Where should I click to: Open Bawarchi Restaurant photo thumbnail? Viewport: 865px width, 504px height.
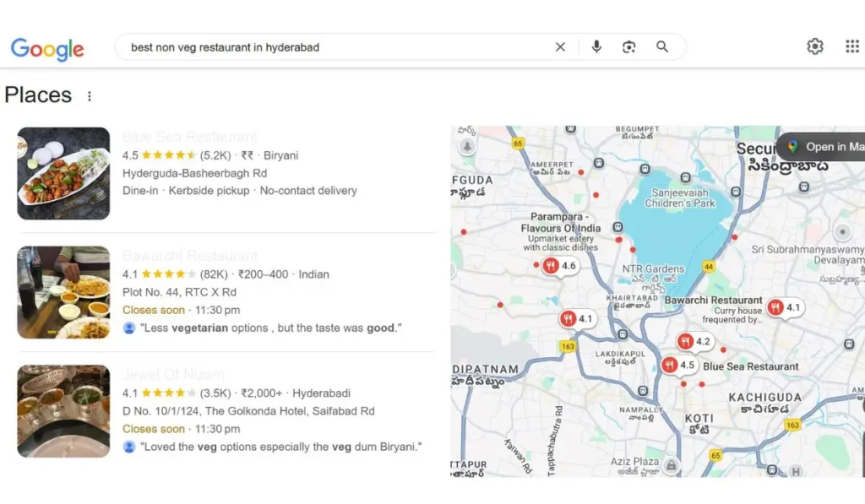point(63,292)
